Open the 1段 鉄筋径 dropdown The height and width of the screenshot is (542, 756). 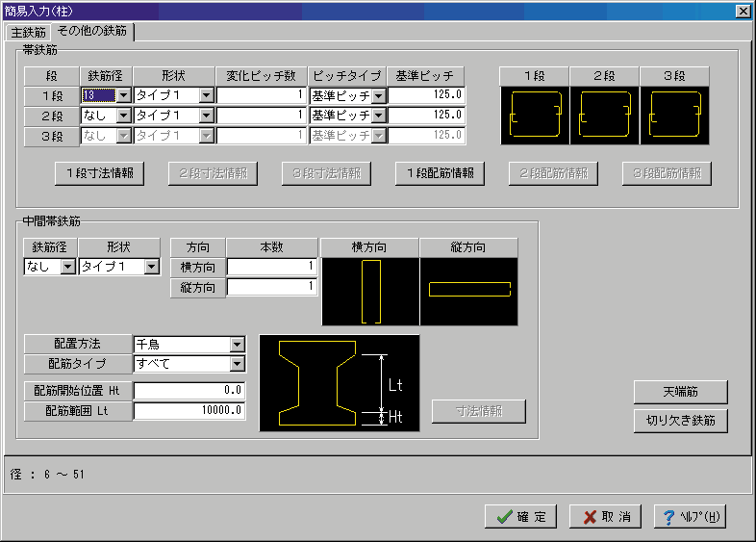tap(123, 95)
